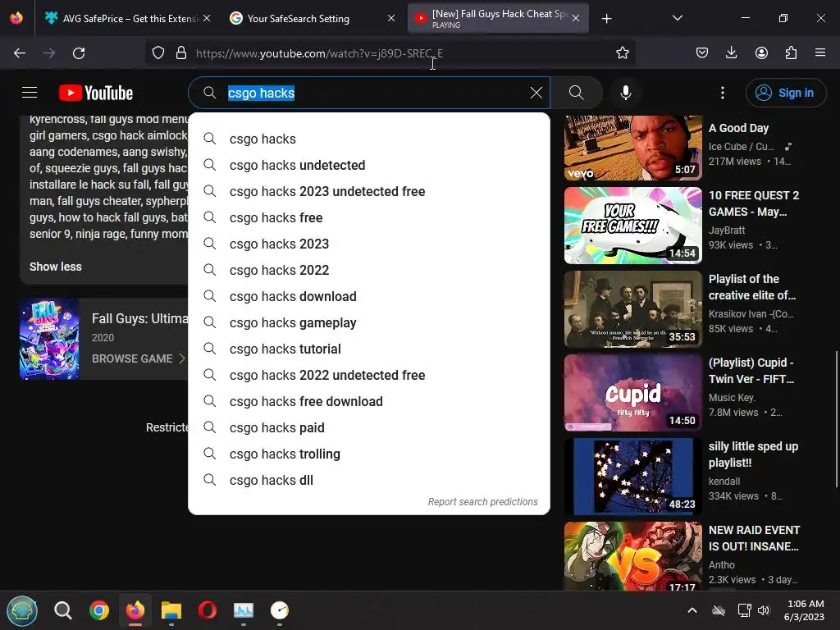This screenshot has height=630, width=840.
Task: Select suggestion csgo hacks trolling
Action: point(369,454)
